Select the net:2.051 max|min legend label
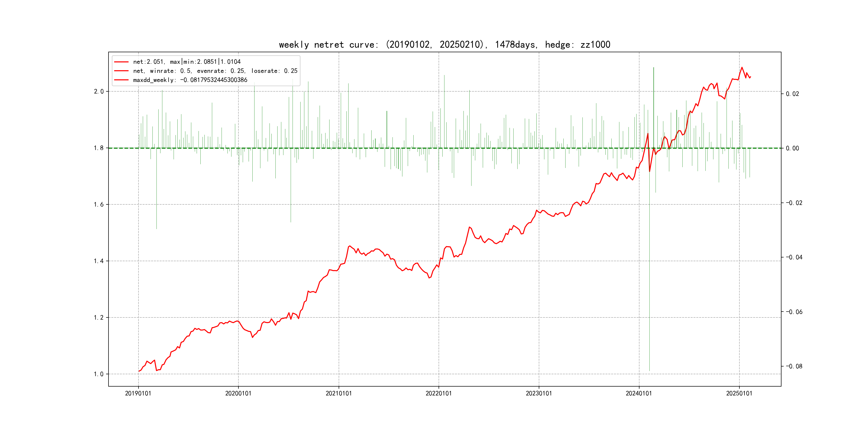Screen dimensions: 868x434 tap(187, 62)
